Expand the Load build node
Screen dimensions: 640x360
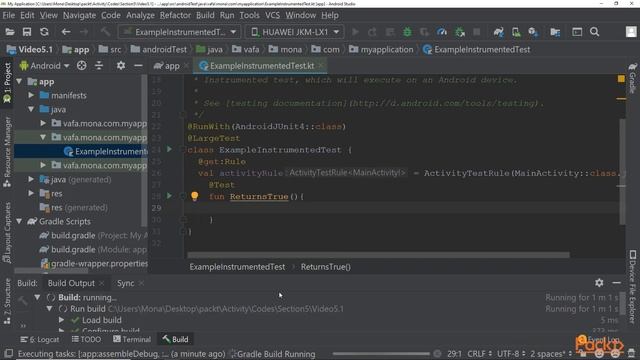coord(61,320)
